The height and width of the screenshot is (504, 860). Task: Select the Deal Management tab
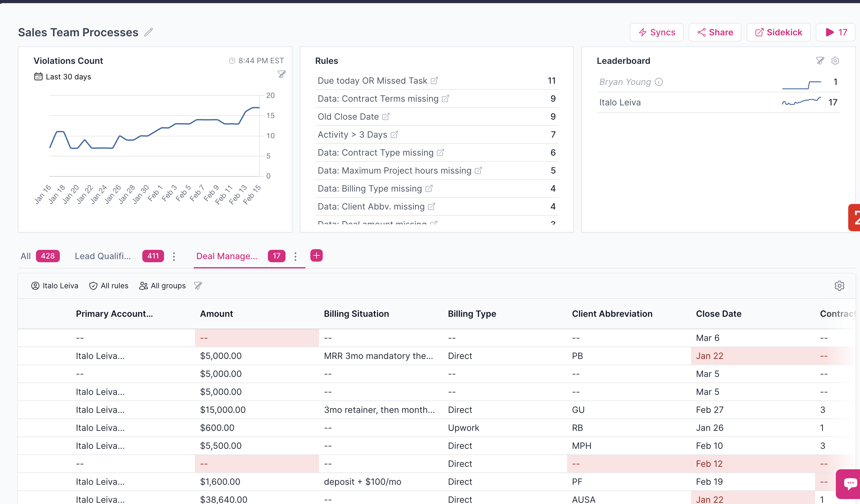point(227,256)
